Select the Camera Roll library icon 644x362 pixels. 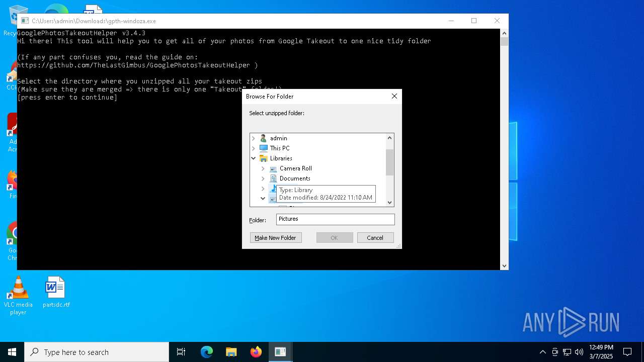273,168
